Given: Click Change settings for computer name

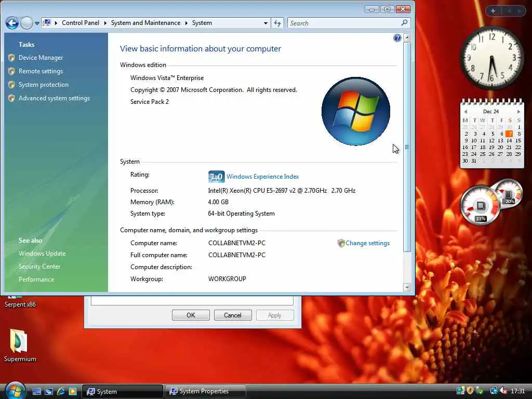Looking at the screenshot, I should (367, 243).
